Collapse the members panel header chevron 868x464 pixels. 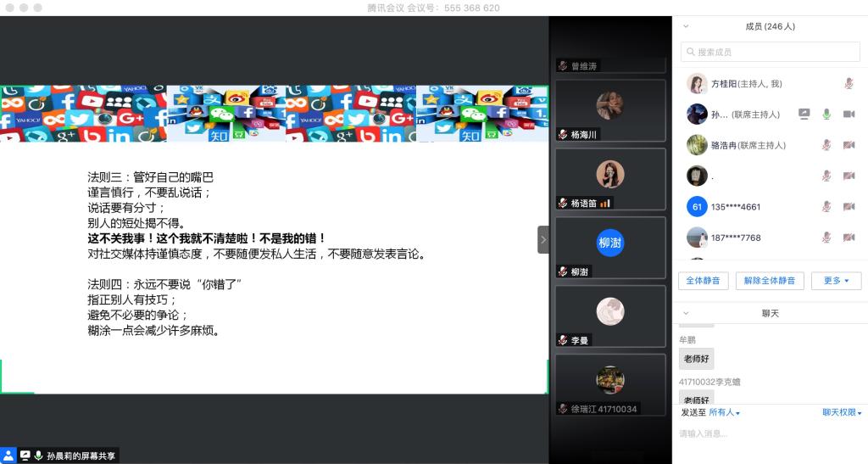pos(686,26)
